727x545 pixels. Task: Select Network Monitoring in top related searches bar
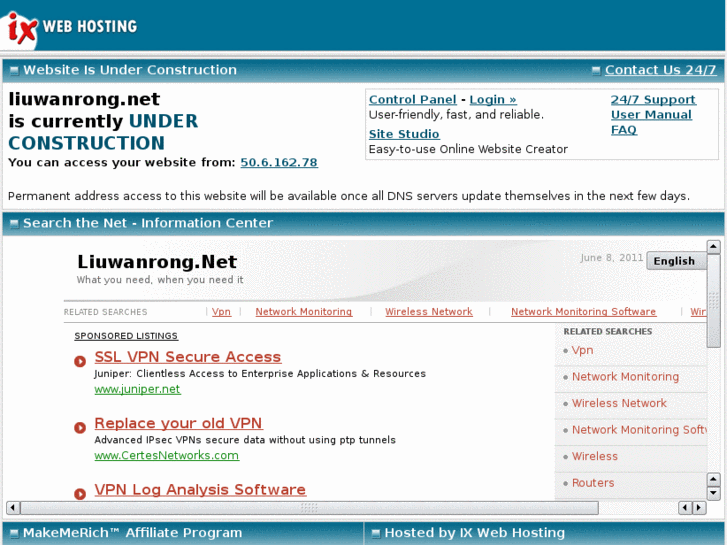coord(304,312)
